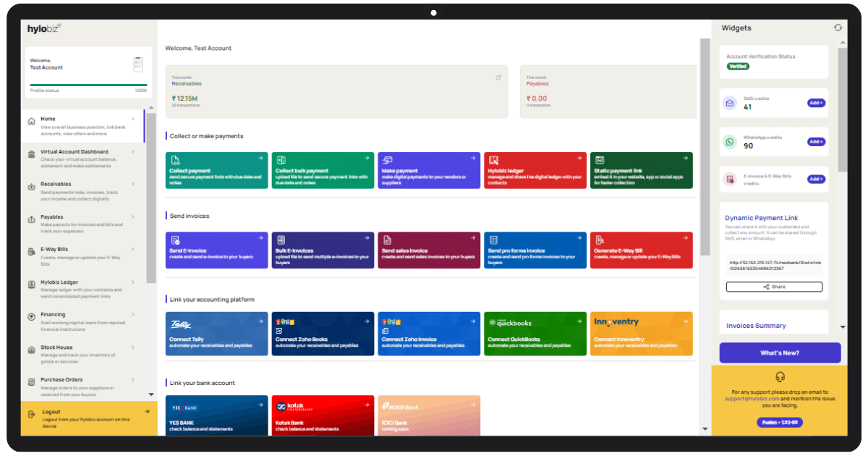Click the Virtual Account Dashboard bank icon
The width and height of the screenshot is (868, 456).
(31, 154)
